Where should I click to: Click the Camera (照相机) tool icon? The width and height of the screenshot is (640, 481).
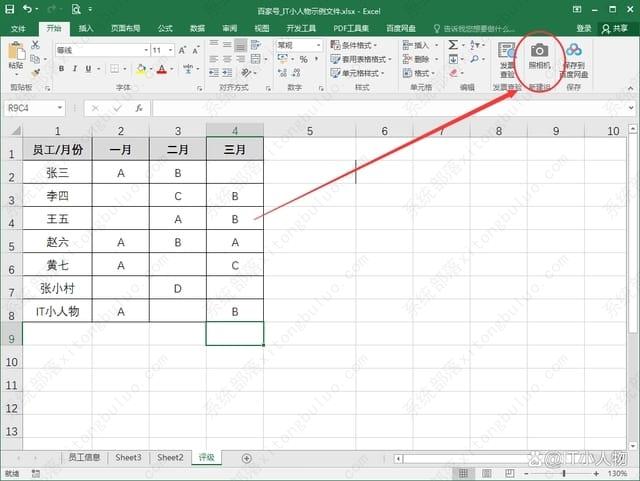click(x=539, y=55)
